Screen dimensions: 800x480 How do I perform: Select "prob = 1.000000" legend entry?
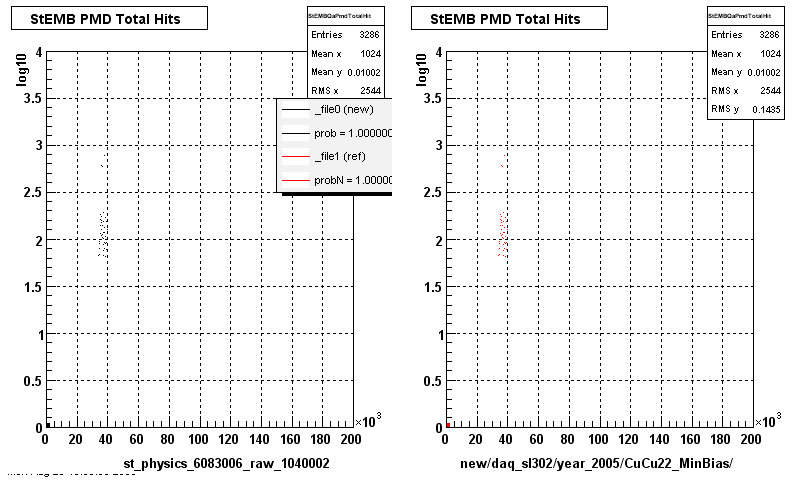tap(353, 133)
